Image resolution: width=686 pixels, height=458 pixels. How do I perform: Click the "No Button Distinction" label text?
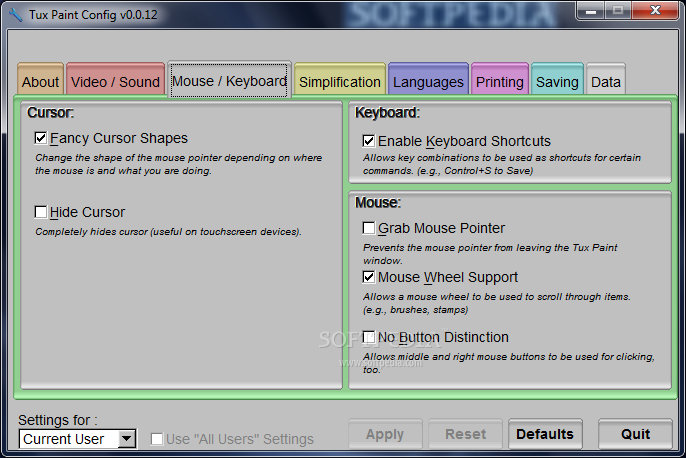pos(443,337)
